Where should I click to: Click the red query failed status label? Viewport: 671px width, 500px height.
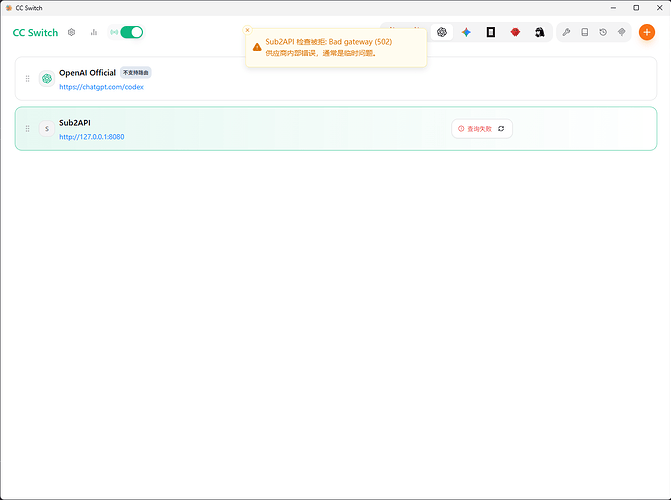(x=475, y=129)
